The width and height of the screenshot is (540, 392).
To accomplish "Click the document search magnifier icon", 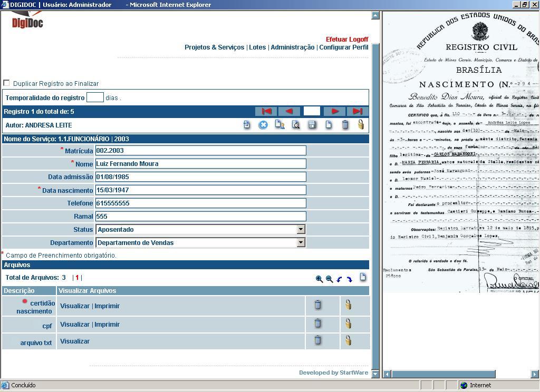I will click(x=295, y=124).
